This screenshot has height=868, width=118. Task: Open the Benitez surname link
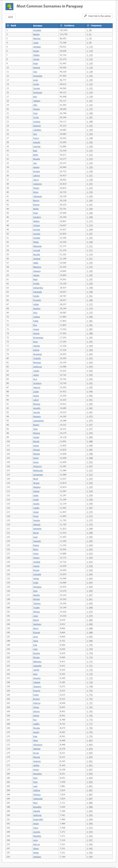point(36,34)
